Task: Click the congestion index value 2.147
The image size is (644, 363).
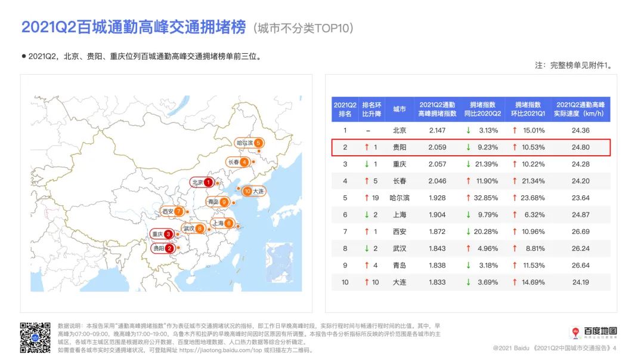Action: tap(437, 130)
